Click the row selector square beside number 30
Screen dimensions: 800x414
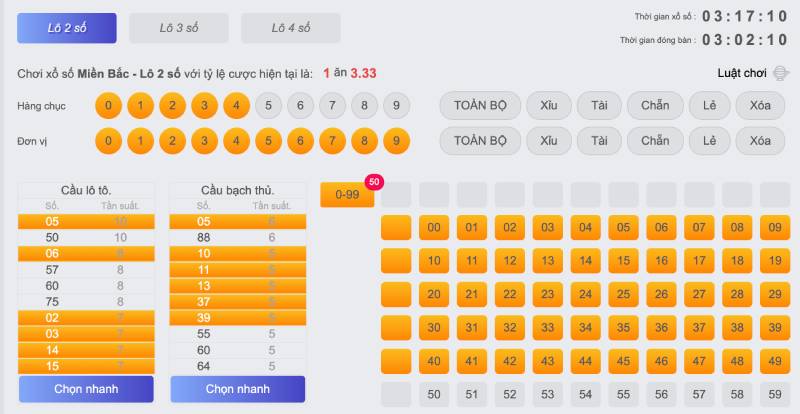coord(396,328)
